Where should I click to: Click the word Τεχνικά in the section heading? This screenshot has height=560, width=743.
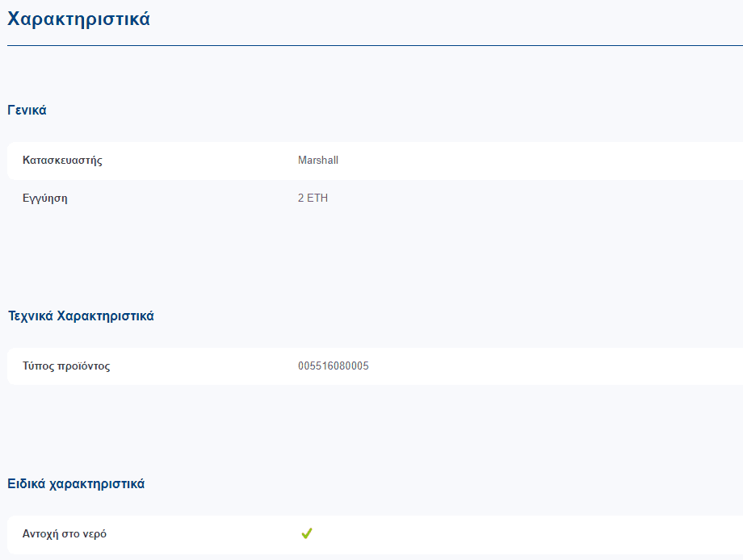click(x=31, y=316)
